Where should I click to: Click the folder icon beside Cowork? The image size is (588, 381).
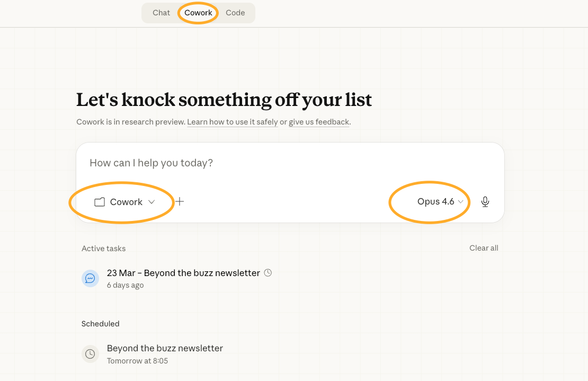coord(100,202)
